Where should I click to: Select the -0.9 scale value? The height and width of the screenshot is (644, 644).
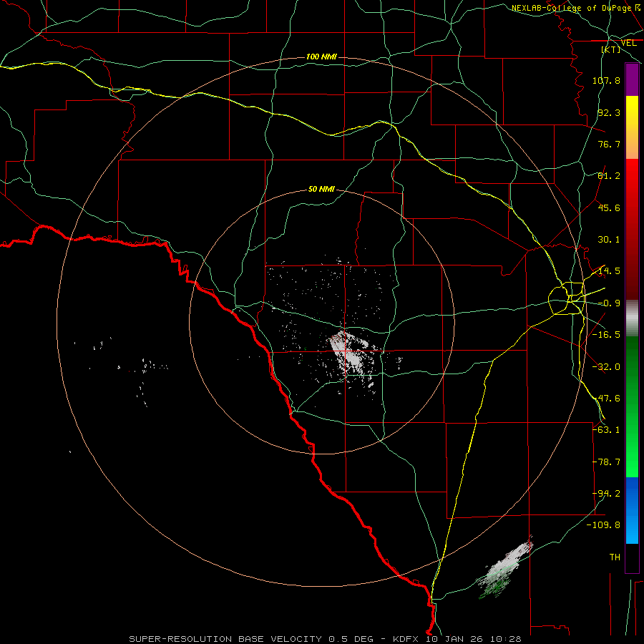[609, 303]
